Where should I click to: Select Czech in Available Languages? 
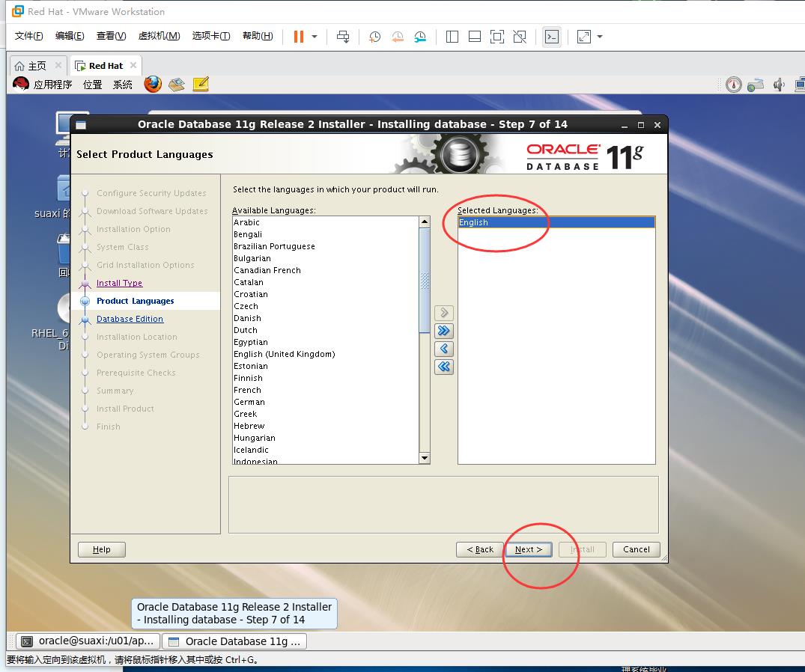tap(326, 306)
